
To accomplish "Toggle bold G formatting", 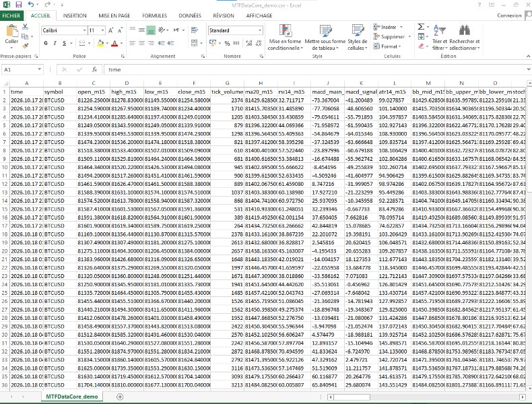I will point(46,43).
